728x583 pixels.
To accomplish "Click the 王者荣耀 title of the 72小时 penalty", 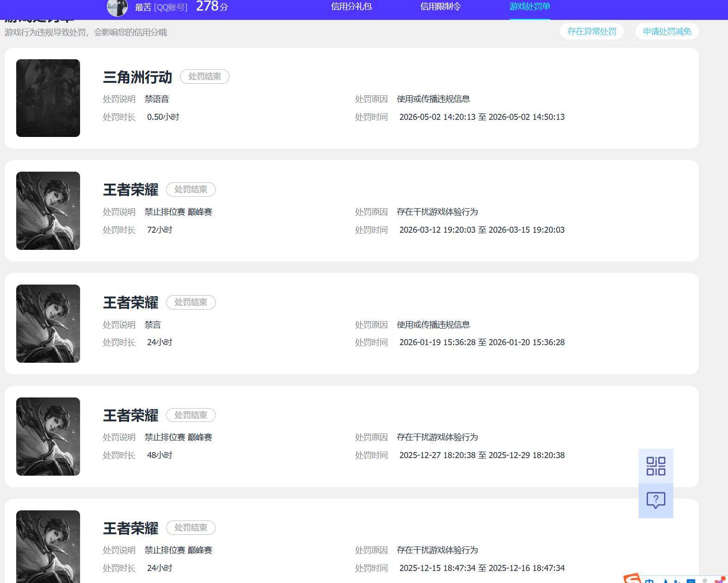I will click(x=131, y=190).
